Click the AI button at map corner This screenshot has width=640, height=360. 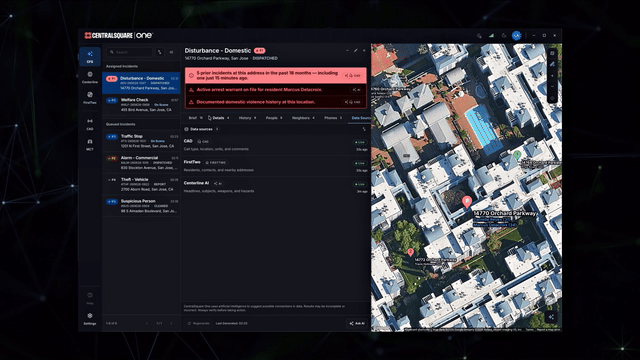click(x=551, y=317)
